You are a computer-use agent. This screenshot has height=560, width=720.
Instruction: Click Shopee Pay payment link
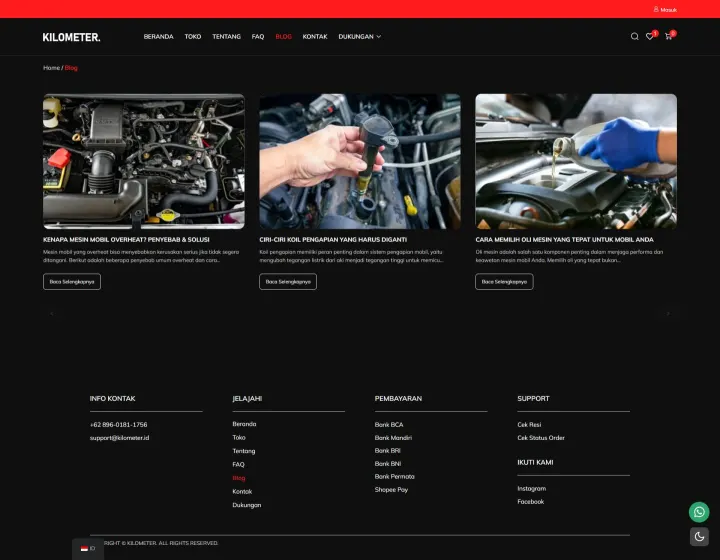391,490
